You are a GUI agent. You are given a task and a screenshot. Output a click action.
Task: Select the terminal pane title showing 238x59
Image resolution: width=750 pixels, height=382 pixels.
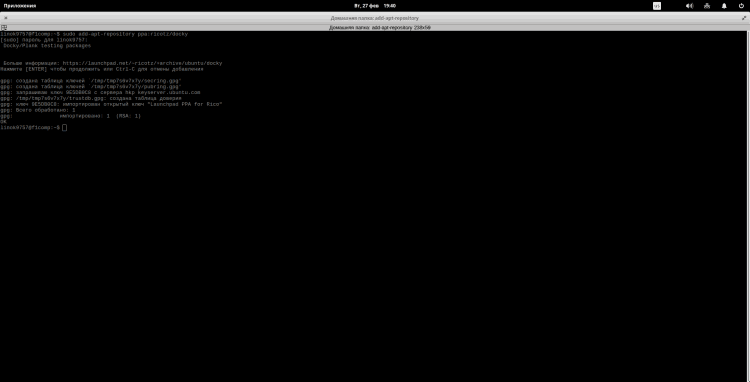[380, 28]
